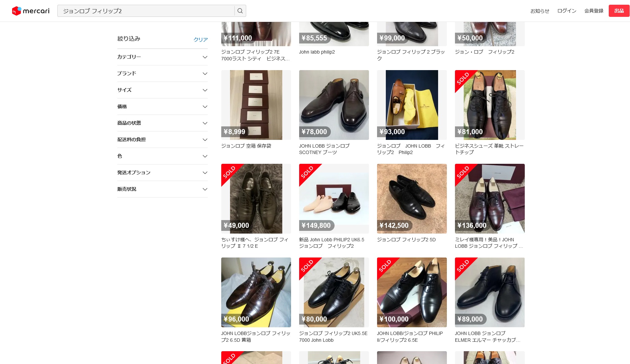Viewport: 630px width, 364px height.
Task: Click title 新品 John Lobb PHILIP2 UK6.5
Action: click(332, 243)
